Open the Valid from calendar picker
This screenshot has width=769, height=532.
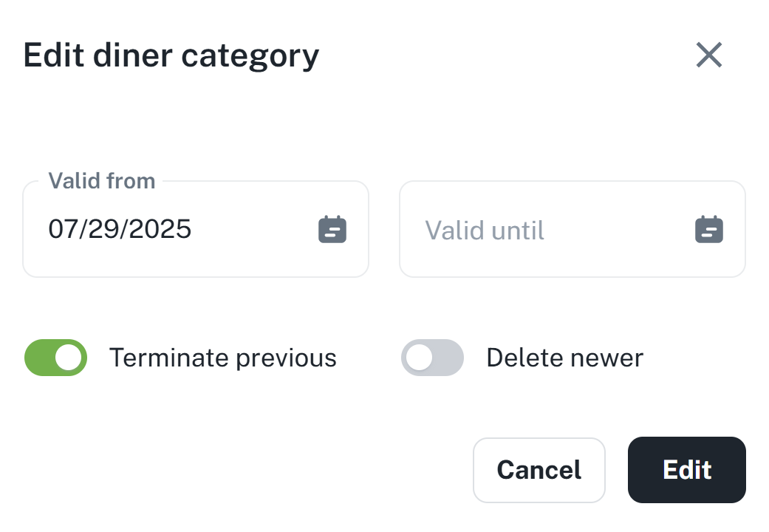coord(332,230)
